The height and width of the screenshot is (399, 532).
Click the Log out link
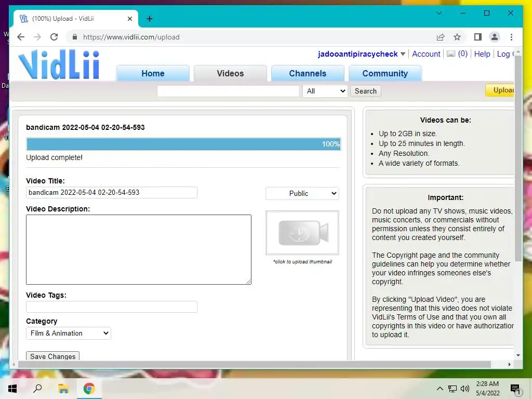506,54
